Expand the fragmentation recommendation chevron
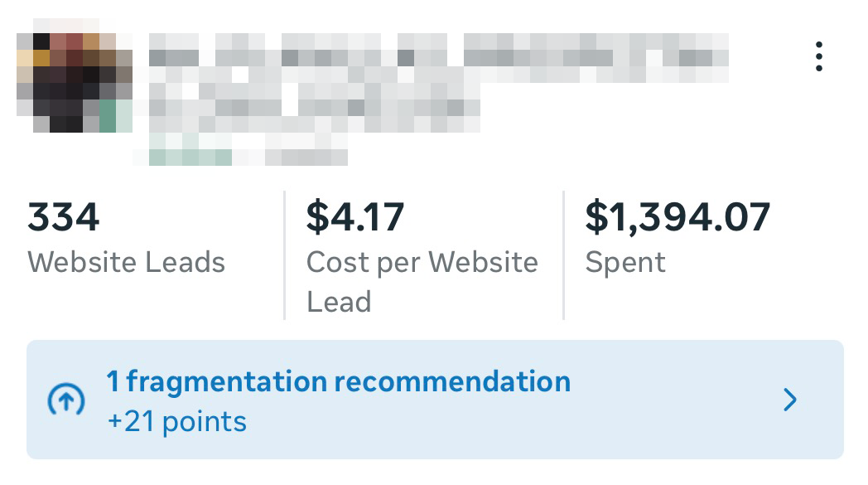Image resolution: width=868 pixels, height=485 pixels. 791,401
